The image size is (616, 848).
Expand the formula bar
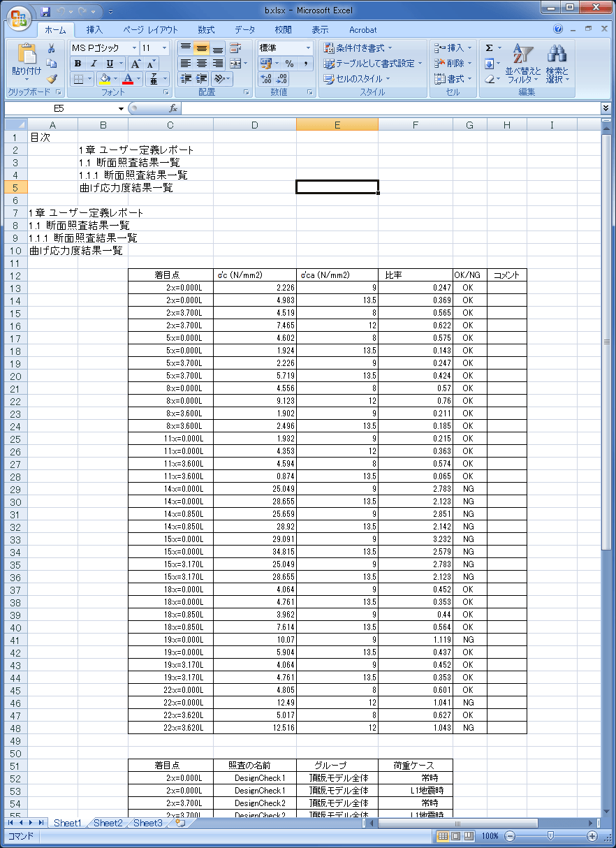tap(606, 108)
